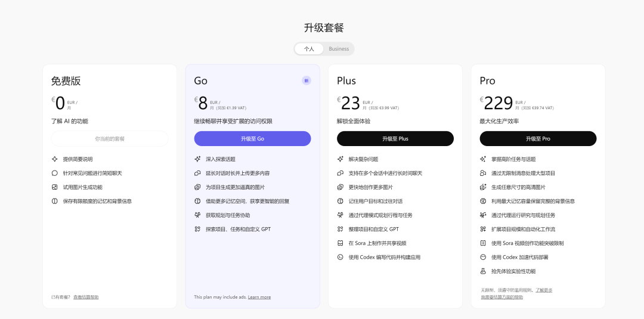Click the agent icon beside 获取规划与任务协助

coord(197,215)
